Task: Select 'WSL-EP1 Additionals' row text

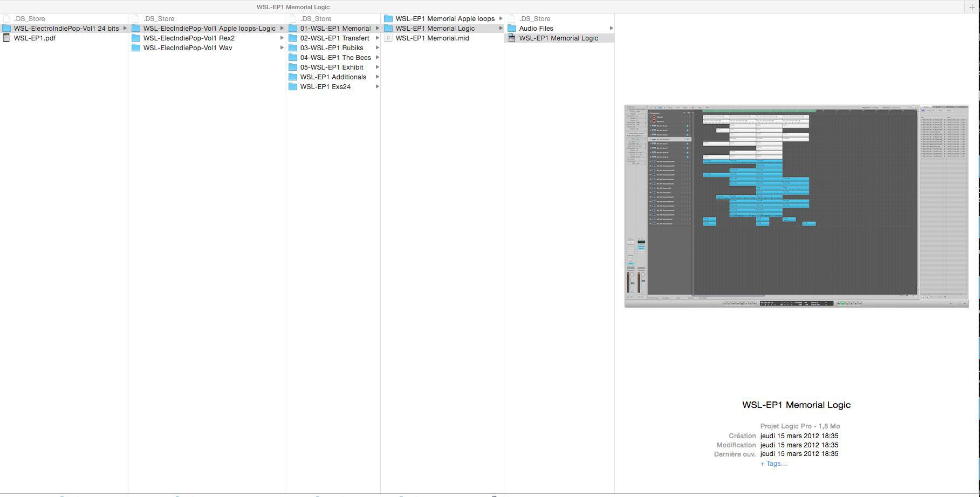Action: (x=333, y=77)
